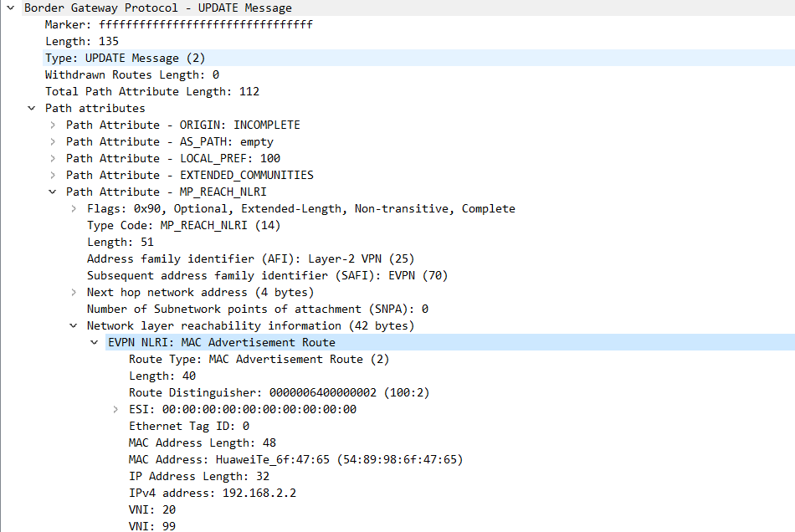795x532 pixels.
Task: Collapse the Path attributes section
Action: click(x=31, y=108)
